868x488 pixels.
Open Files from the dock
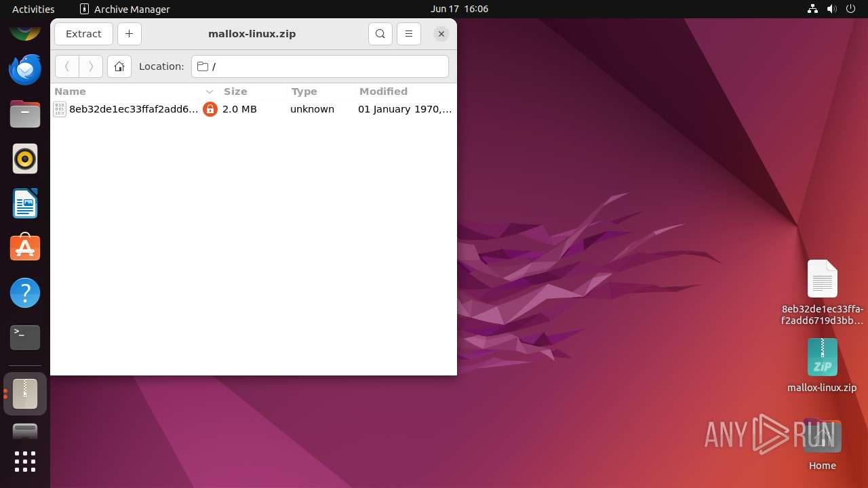[25, 115]
